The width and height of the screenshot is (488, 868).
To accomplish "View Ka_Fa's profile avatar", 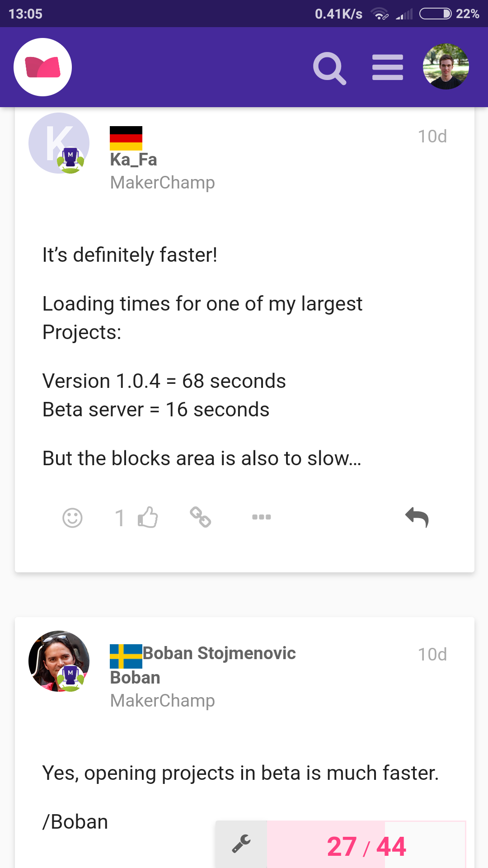I will (x=59, y=143).
